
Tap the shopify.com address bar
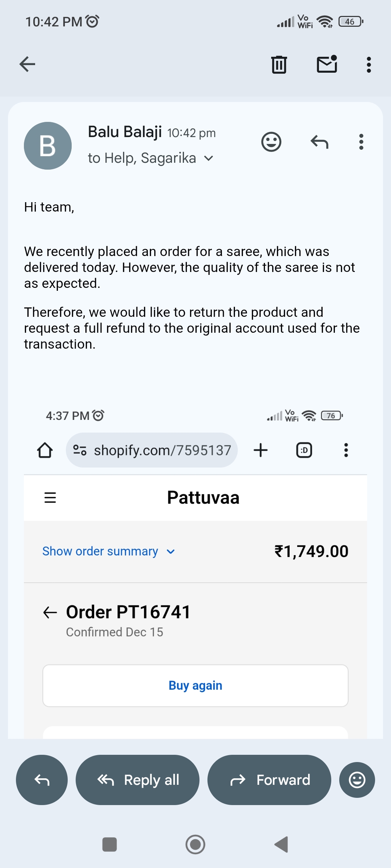click(152, 450)
